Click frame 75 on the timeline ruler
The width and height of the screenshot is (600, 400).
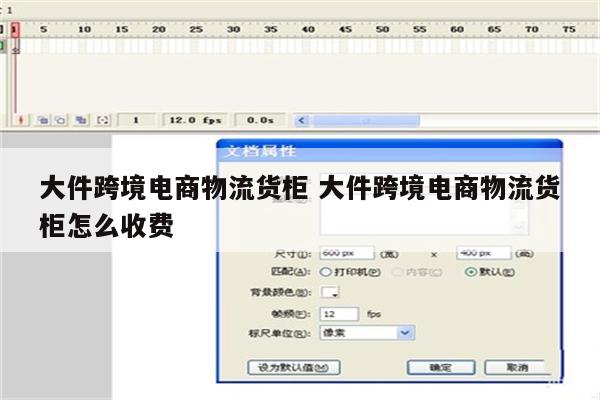(568, 29)
